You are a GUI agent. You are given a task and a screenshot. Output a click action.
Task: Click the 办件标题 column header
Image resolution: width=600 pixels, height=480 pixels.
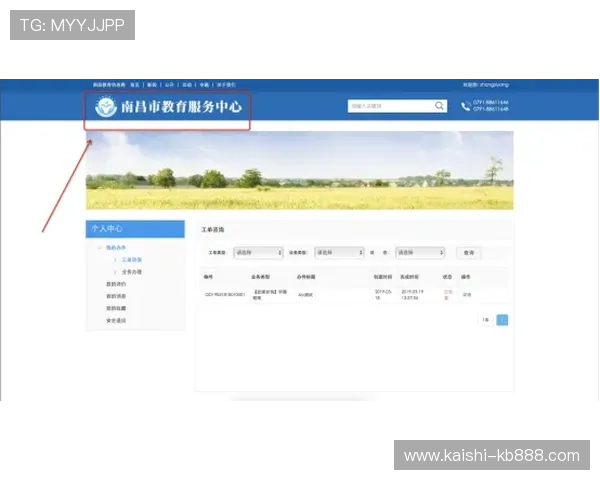(x=306, y=277)
